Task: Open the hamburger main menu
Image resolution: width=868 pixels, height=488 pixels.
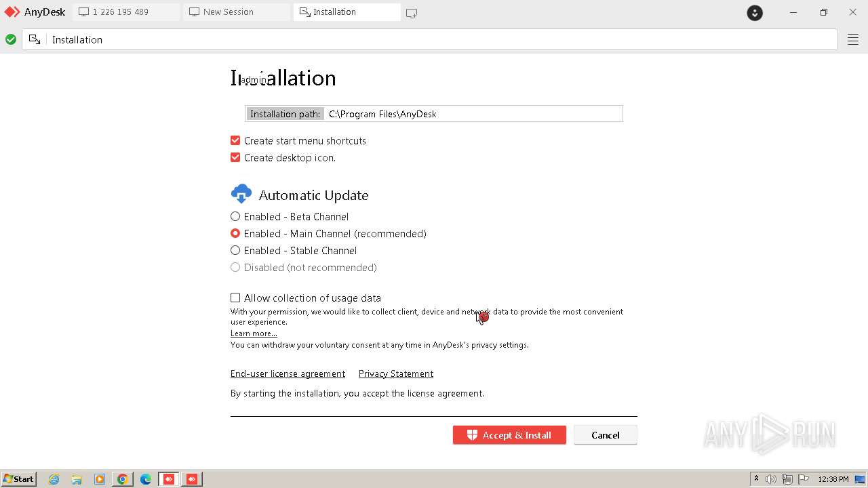Action: coord(853,40)
